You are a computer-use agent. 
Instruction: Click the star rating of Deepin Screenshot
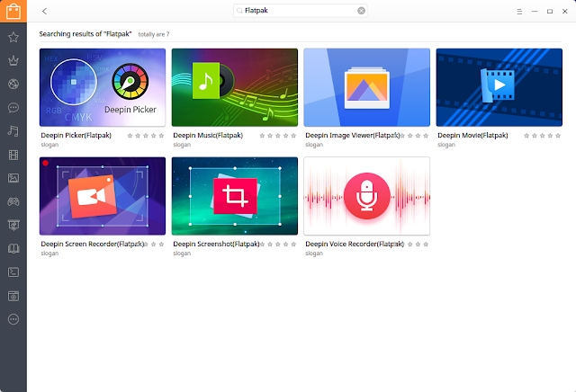[278, 245]
